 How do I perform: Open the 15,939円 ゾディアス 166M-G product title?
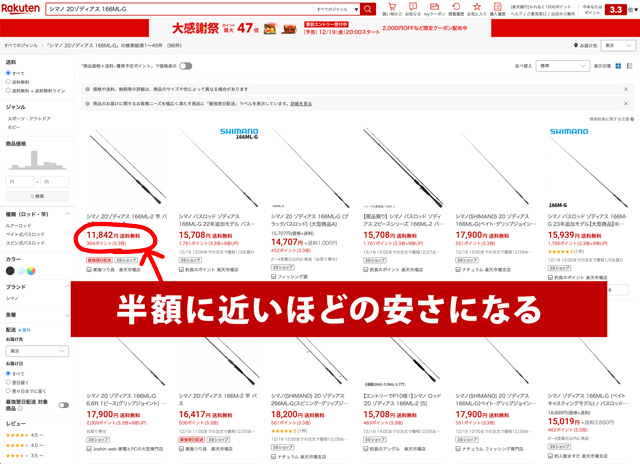pyautogui.click(x=588, y=220)
